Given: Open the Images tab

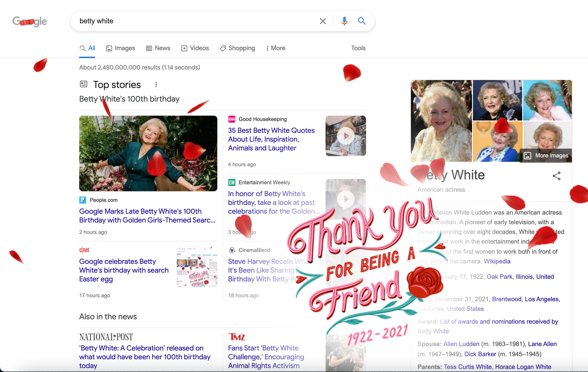Looking at the screenshot, I should [120, 48].
